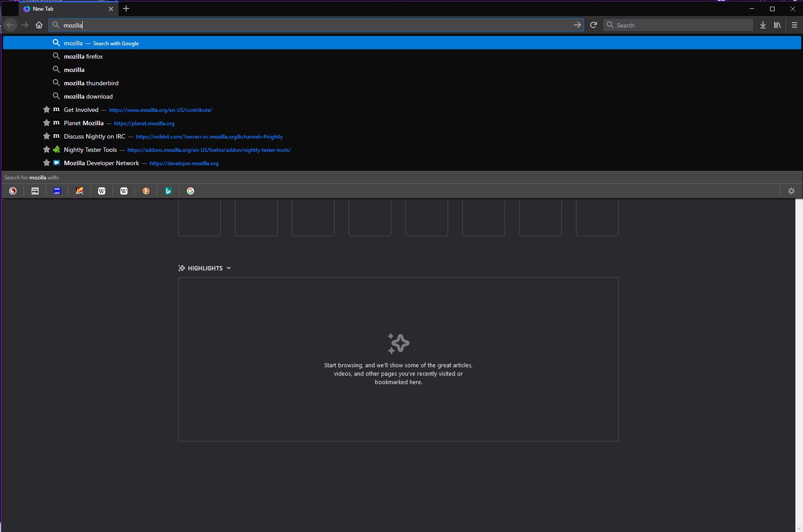The width and height of the screenshot is (803, 532).
Task: Open a new tab with plus button
Action: pos(126,8)
